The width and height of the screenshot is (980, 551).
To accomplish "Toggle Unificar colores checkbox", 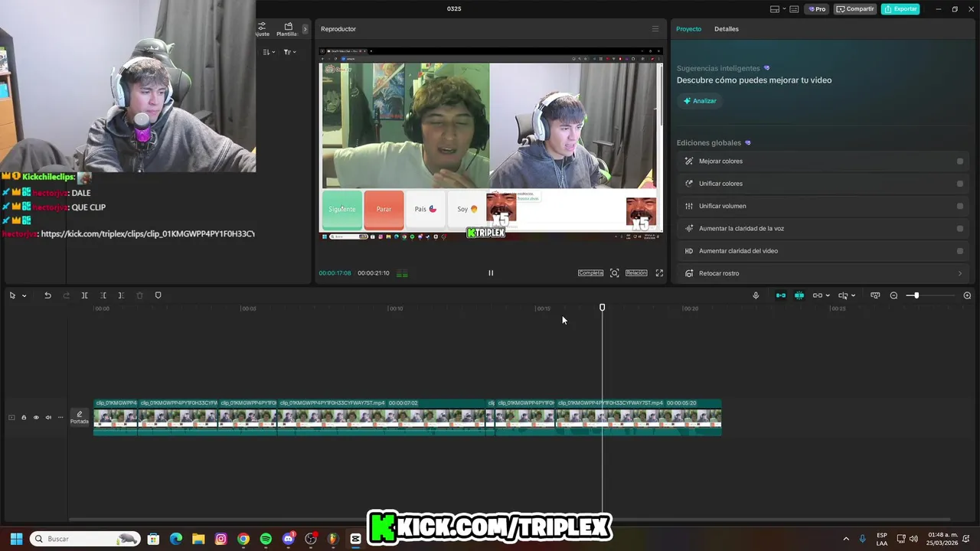I will [960, 184].
